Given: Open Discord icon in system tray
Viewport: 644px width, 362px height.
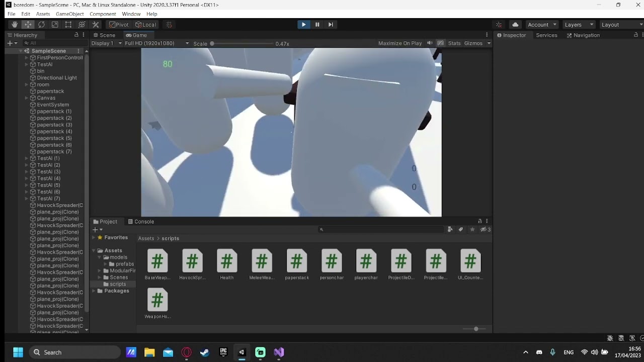Looking at the screenshot, I should point(539,352).
